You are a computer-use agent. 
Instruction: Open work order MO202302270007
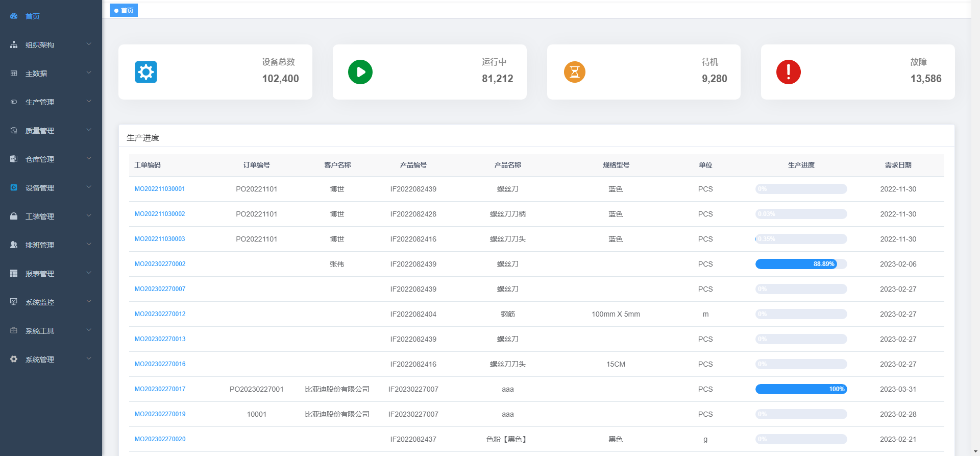(x=160, y=289)
